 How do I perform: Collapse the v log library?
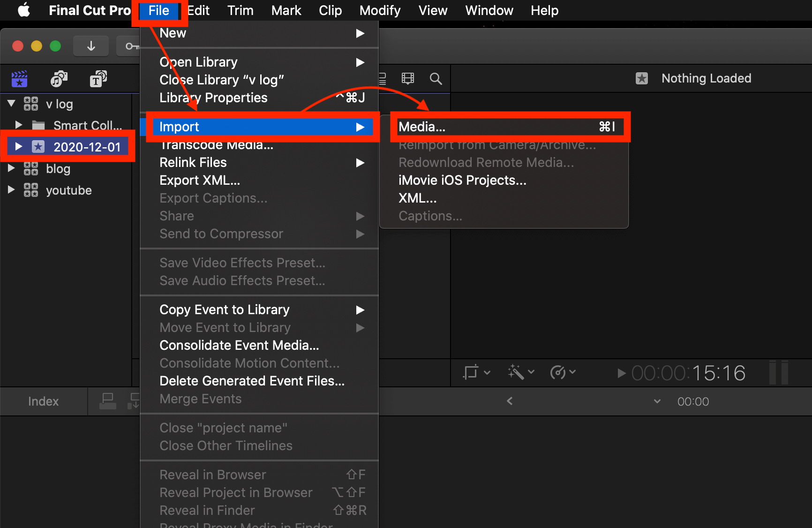(12, 103)
